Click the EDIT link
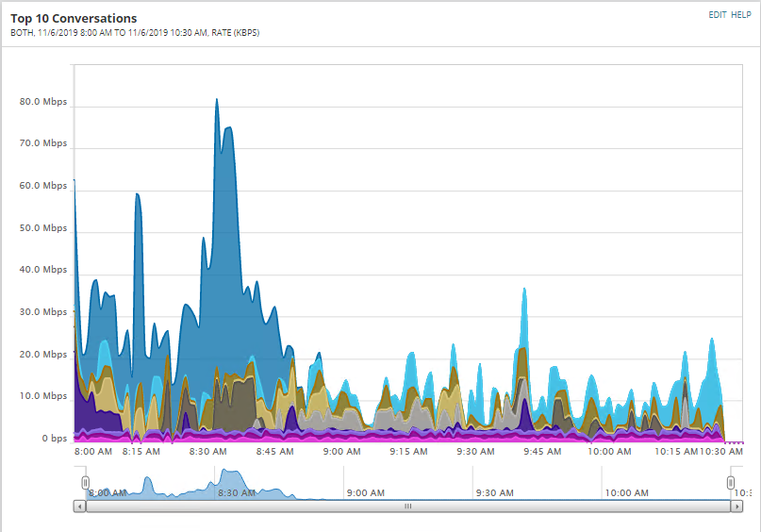Screen dimensions: 761x532 (718, 15)
